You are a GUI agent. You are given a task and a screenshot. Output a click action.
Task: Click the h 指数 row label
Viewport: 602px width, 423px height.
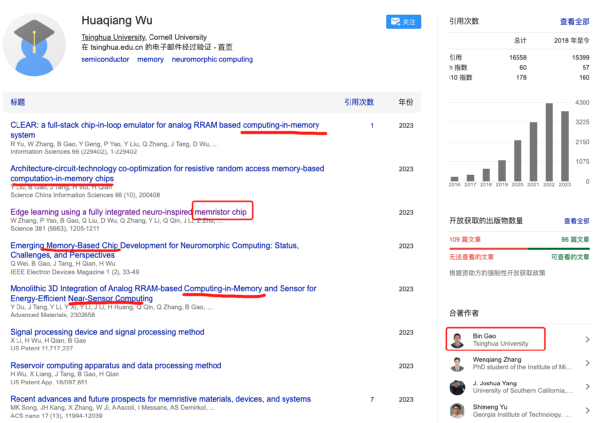[x=458, y=68]
